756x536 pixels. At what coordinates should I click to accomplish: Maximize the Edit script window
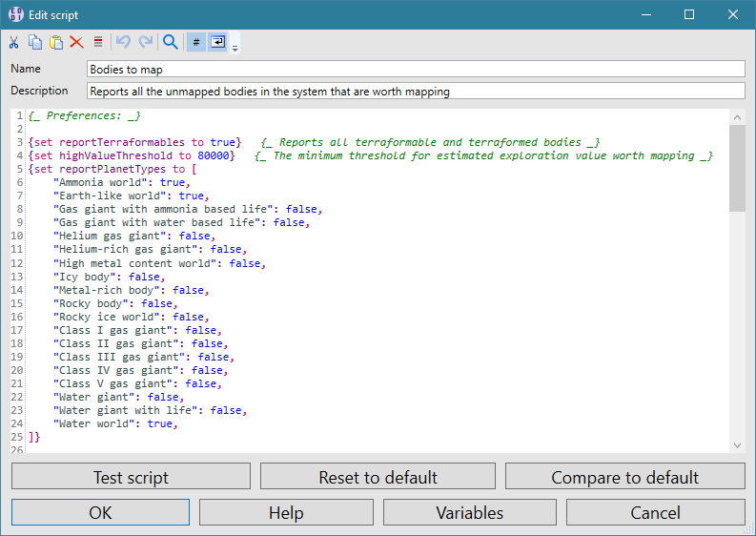(x=689, y=14)
